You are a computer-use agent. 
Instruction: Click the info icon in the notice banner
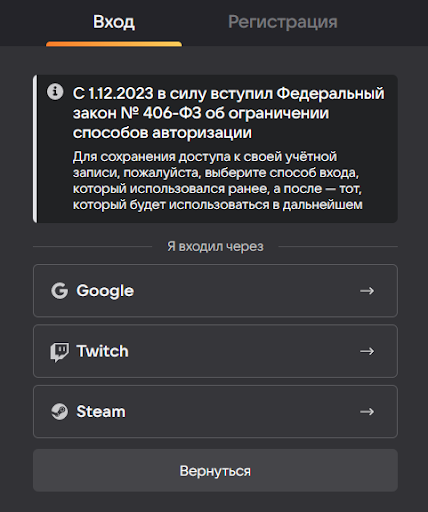pos(55,91)
